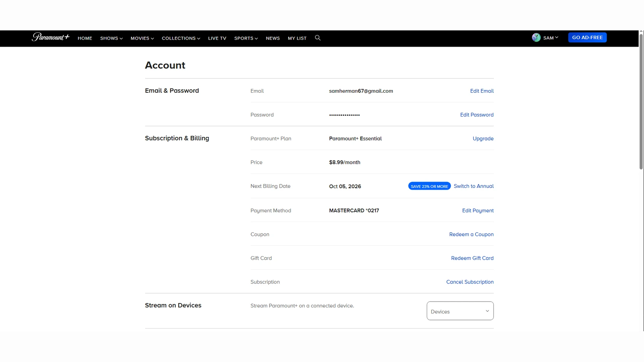Viewport: 644px width, 362px height.
Task: Expand the Sports dropdown menu
Action: click(x=246, y=38)
